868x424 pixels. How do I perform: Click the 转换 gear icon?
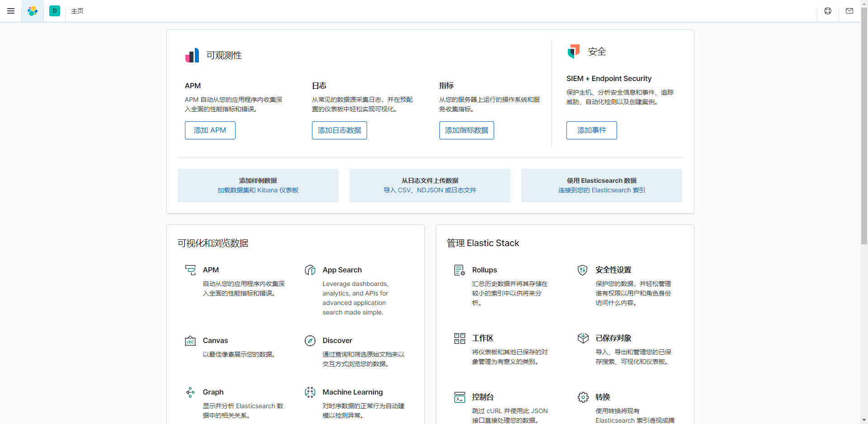click(583, 397)
